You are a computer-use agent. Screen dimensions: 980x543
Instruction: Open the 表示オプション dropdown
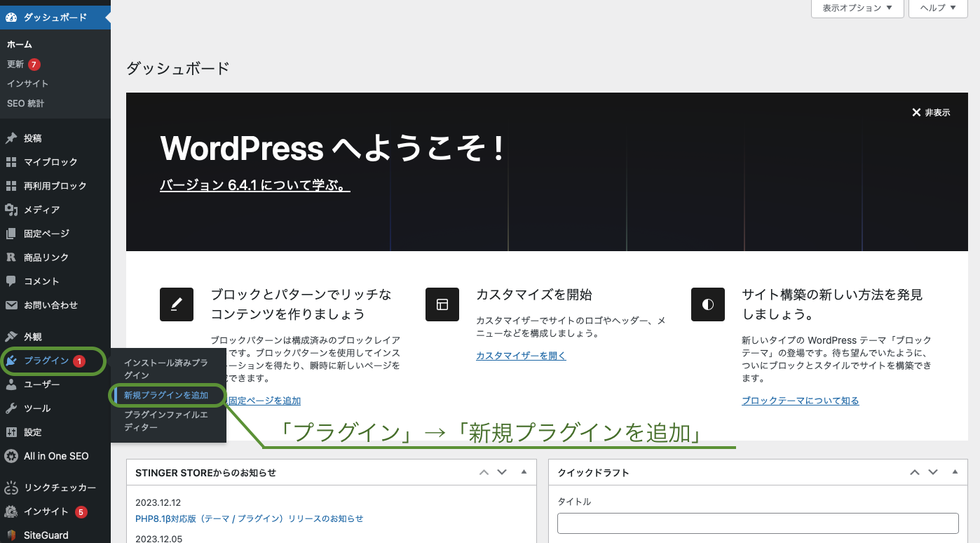857,8
